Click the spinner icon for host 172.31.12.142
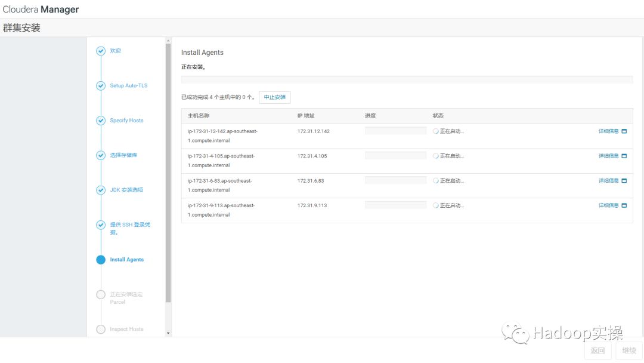644x363 pixels. pos(435,131)
